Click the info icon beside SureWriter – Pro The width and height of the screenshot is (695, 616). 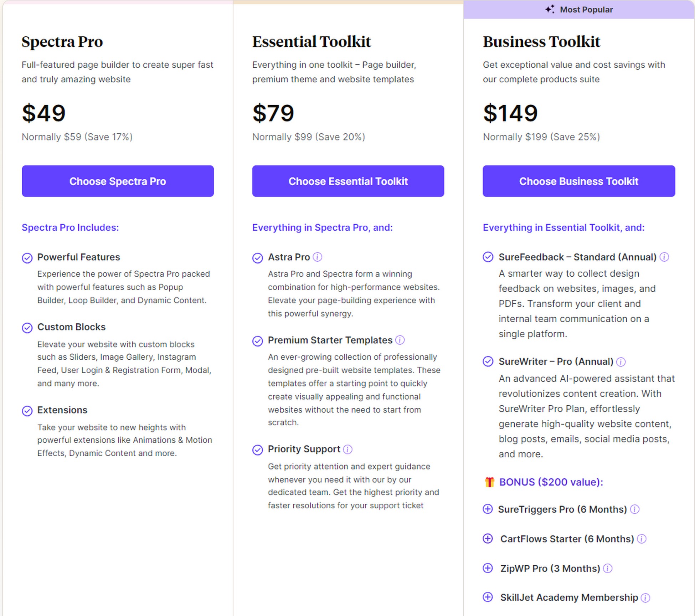(x=621, y=362)
